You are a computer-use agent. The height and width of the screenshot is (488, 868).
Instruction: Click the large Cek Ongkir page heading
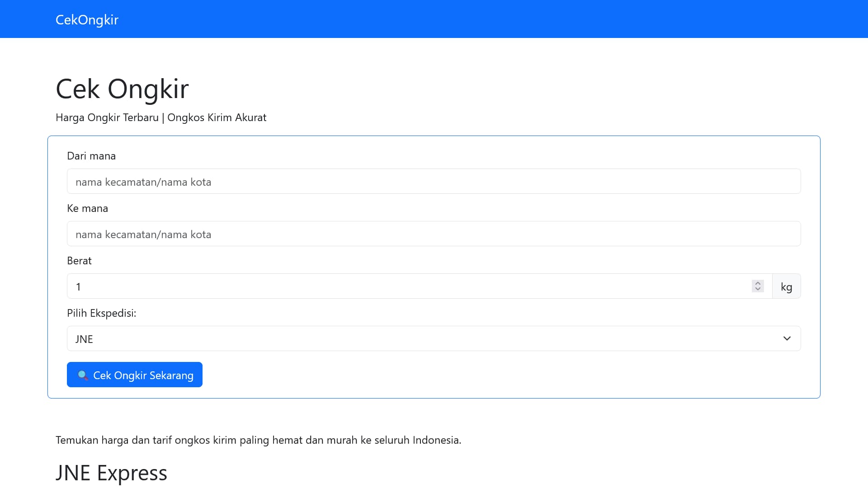click(x=122, y=89)
